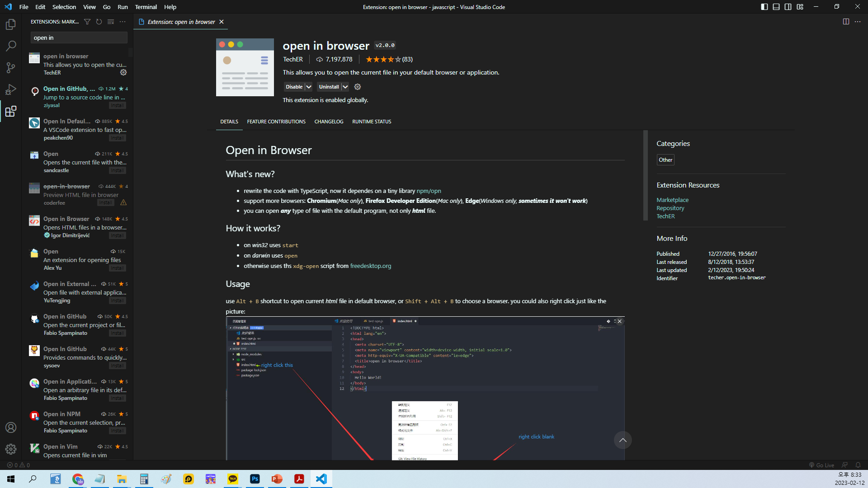868x488 pixels.
Task: Click the filter extensions funnel icon
Action: (x=87, y=22)
